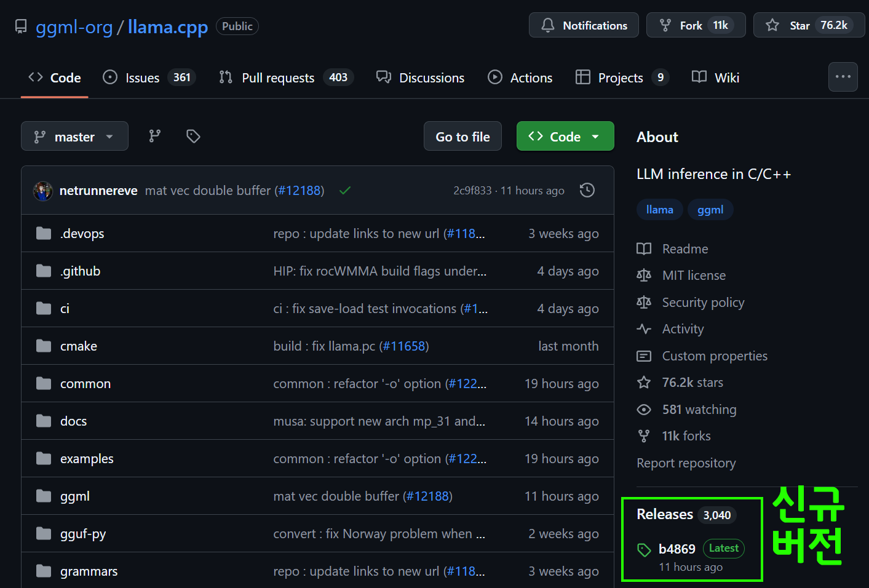Select the llama topic tag
This screenshot has height=588, width=869.
659,210
